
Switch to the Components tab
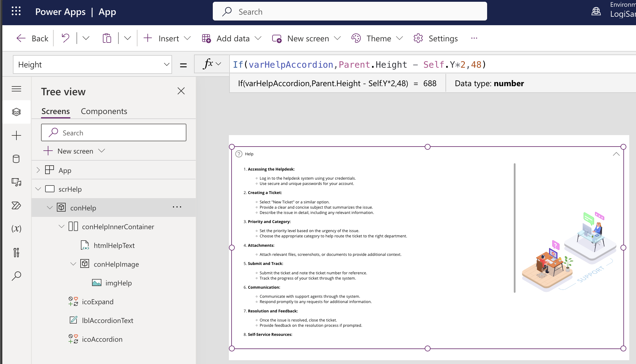(x=104, y=111)
